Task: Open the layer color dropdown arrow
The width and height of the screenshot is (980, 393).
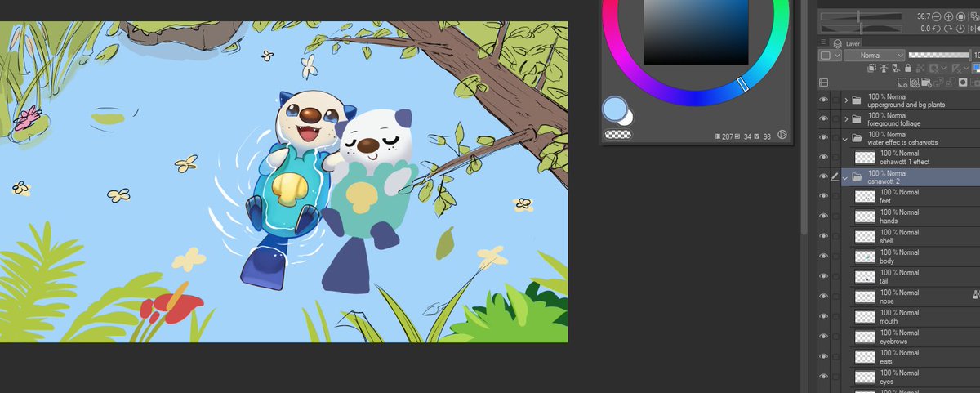Action: (x=838, y=56)
